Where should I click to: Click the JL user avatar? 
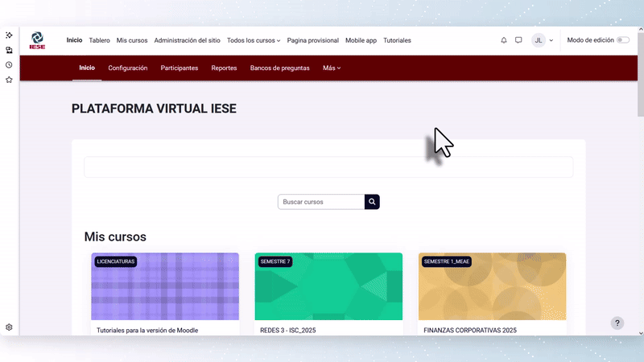coord(539,40)
